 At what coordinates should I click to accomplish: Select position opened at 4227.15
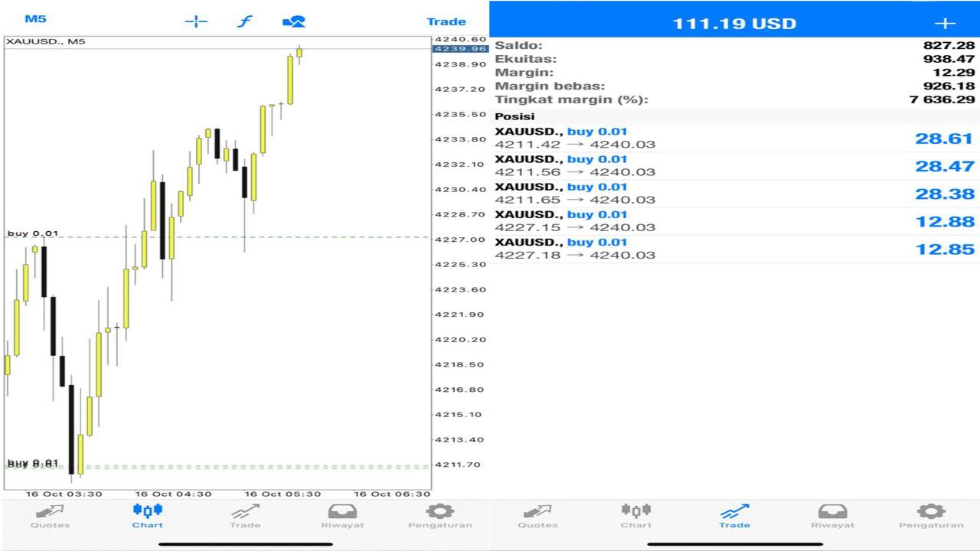[735, 221]
